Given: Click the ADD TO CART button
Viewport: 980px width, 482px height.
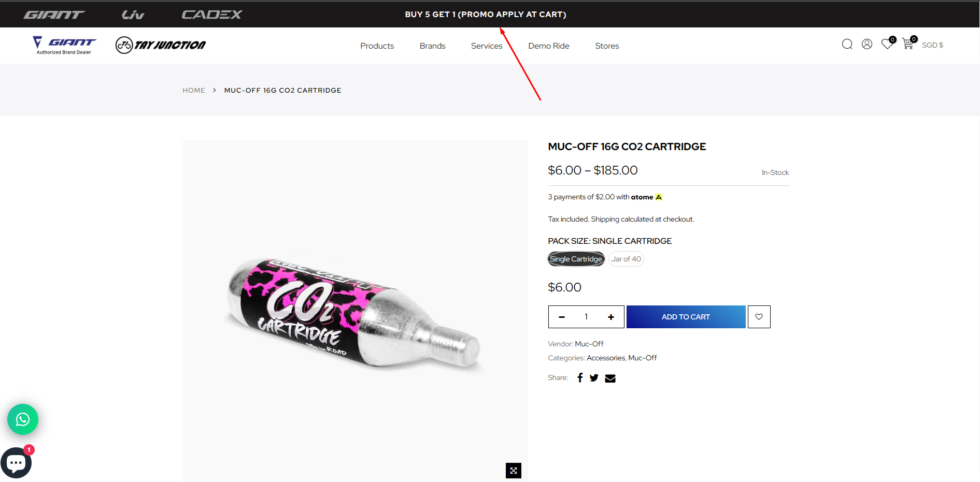Looking at the screenshot, I should [686, 317].
